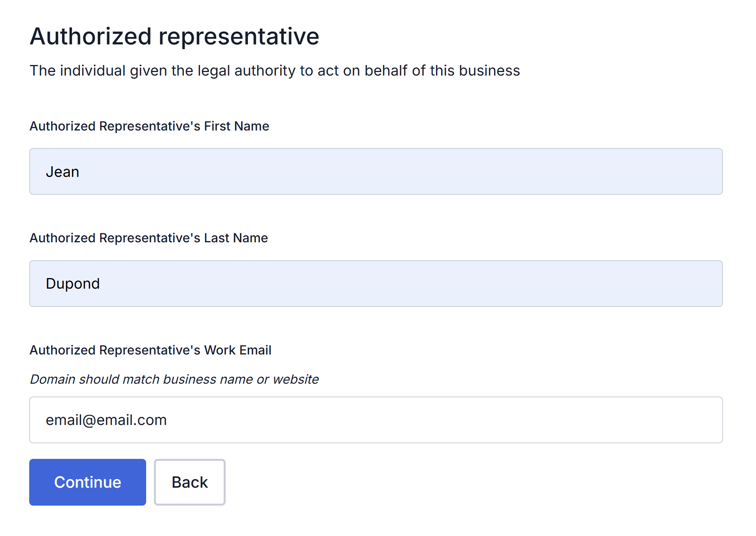Click the italic domain-match hint text

click(174, 379)
